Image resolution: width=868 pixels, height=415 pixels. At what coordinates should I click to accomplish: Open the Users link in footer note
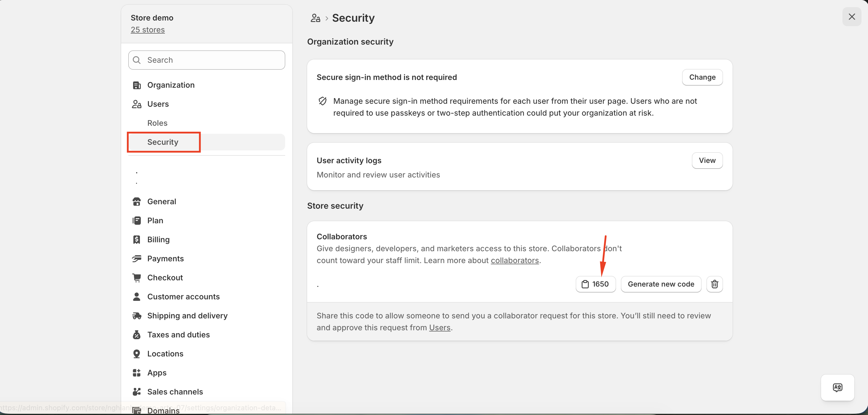(440, 328)
